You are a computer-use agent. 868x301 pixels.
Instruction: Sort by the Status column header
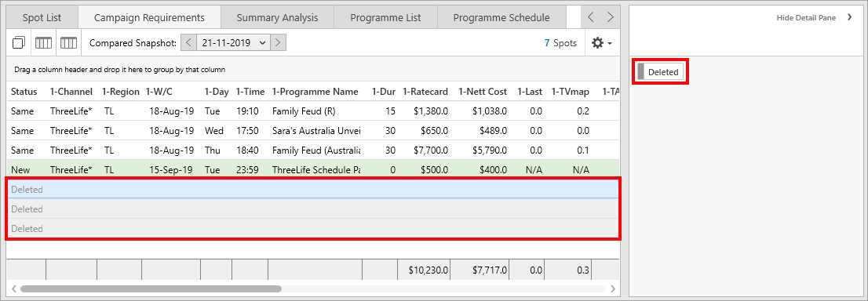pyautogui.click(x=24, y=91)
